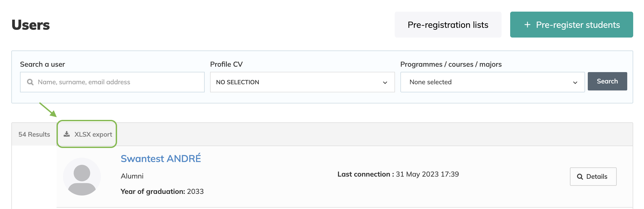Click the Search button
Viewport: 644px width, 209px height.
pos(607,81)
